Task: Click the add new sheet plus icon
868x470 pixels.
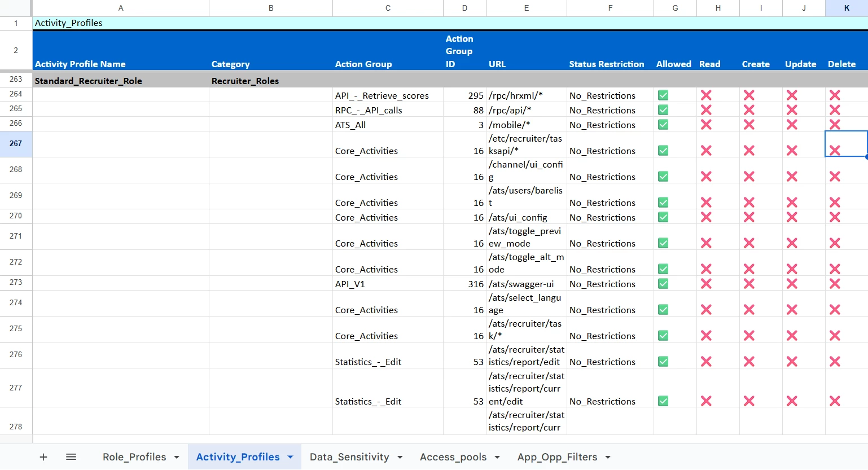Action: [x=43, y=457]
